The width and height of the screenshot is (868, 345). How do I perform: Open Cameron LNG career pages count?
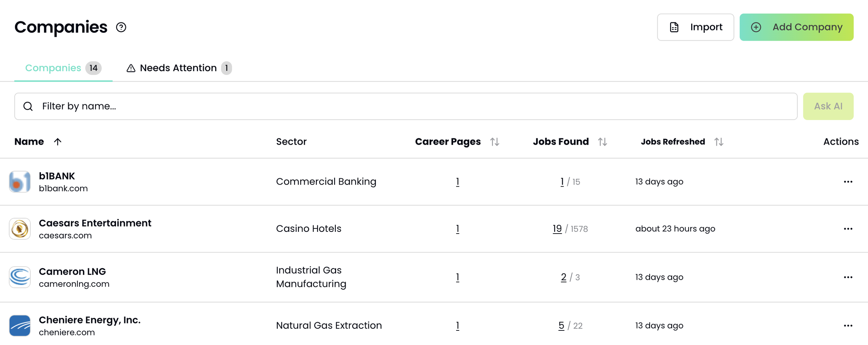(x=458, y=277)
